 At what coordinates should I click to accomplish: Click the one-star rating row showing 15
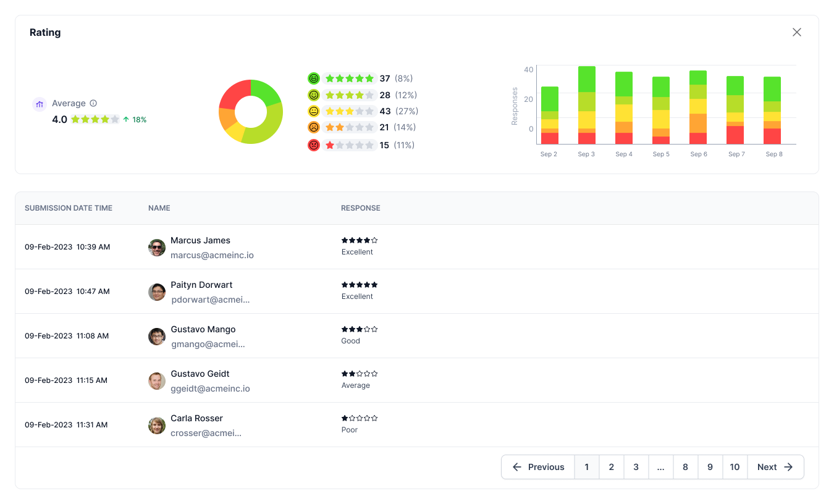click(363, 145)
